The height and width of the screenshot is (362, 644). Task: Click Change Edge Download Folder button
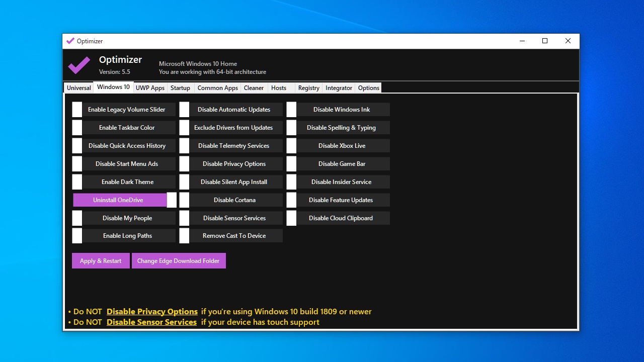(179, 261)
